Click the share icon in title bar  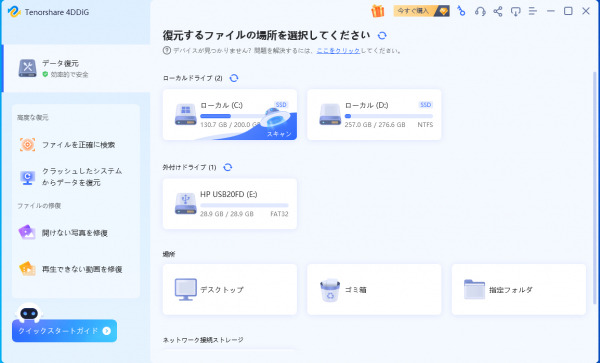pyautogui.click(x=497, y=11)
